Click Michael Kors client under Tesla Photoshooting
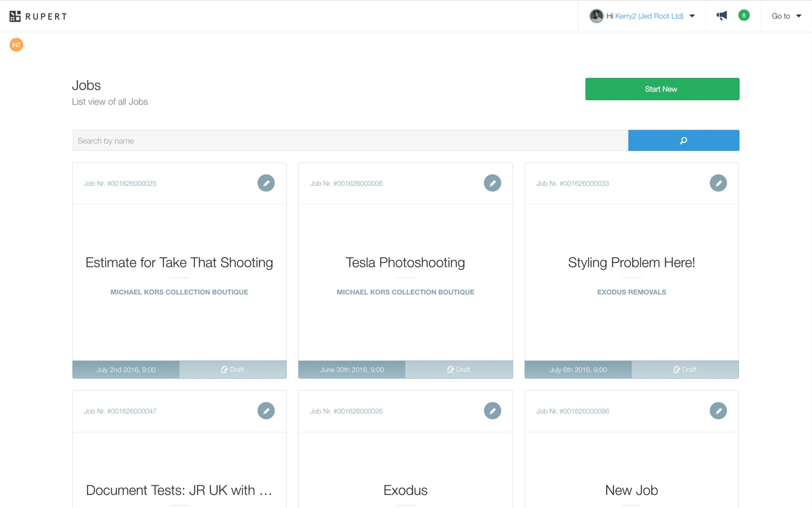The width and height of the screenshot is (812, 508). [405, 292]
